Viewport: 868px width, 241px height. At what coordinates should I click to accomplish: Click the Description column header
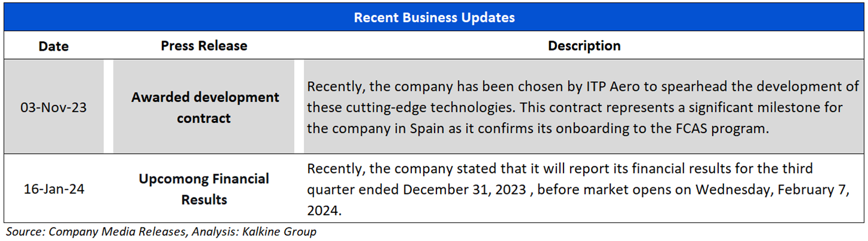[x=584, y=46]
